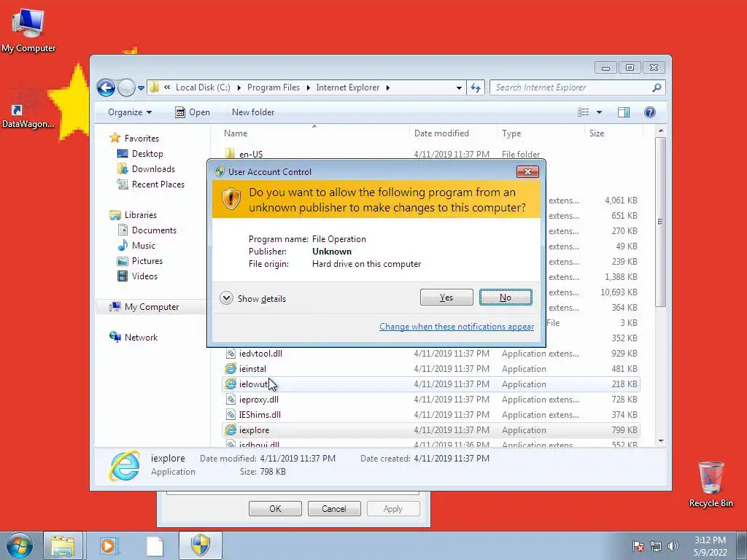747x560 pixels.
Task: Close the User Account Control dialog
Action: 527,171
